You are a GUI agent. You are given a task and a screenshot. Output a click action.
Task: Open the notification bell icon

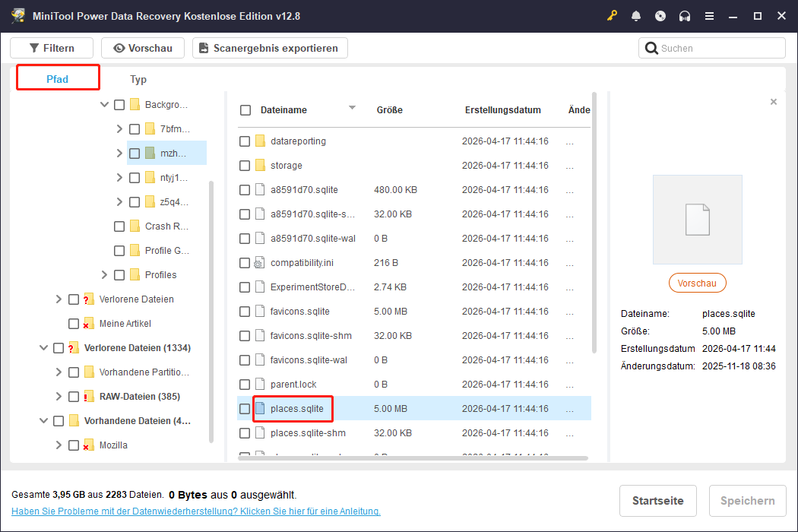pos(635,16)
